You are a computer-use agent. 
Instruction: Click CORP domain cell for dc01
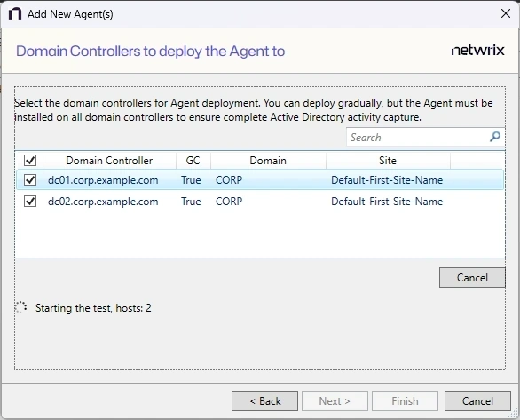229,180
